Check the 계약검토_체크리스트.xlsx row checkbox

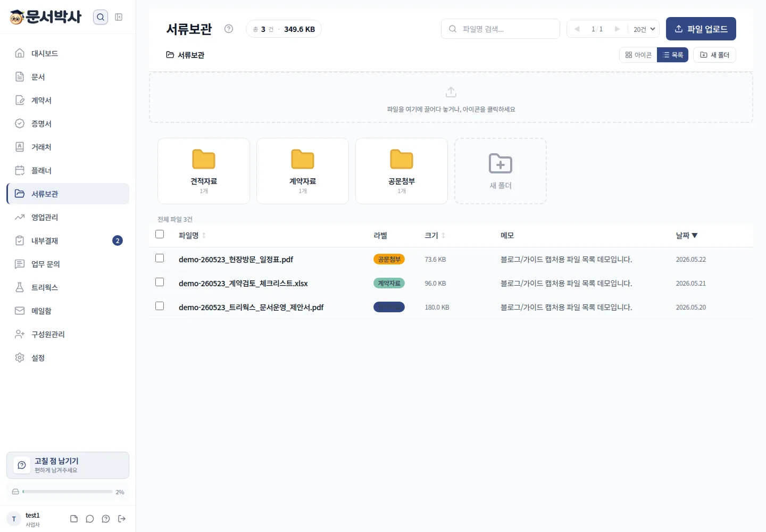click(x=160, y=282)
